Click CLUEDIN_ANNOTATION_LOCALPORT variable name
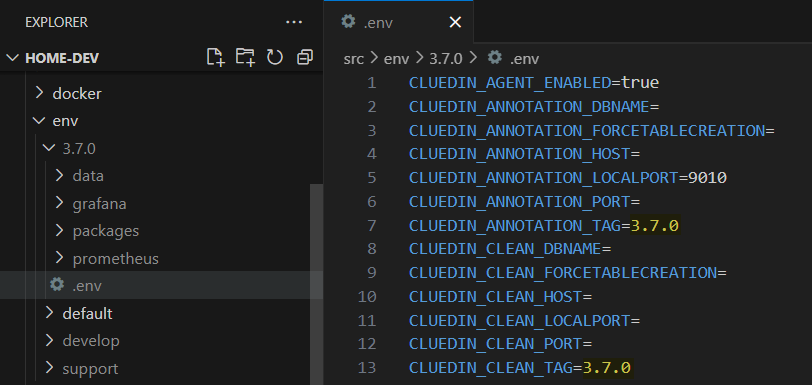The image size is (812, 385). pyautogui.click(x=544, y=178)
